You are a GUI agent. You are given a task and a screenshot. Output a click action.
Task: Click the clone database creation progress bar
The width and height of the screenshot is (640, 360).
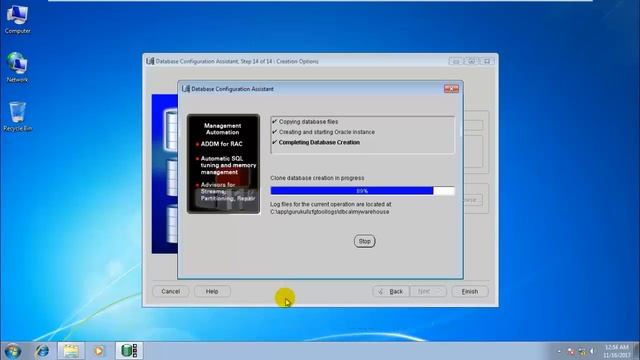[362, 191]
